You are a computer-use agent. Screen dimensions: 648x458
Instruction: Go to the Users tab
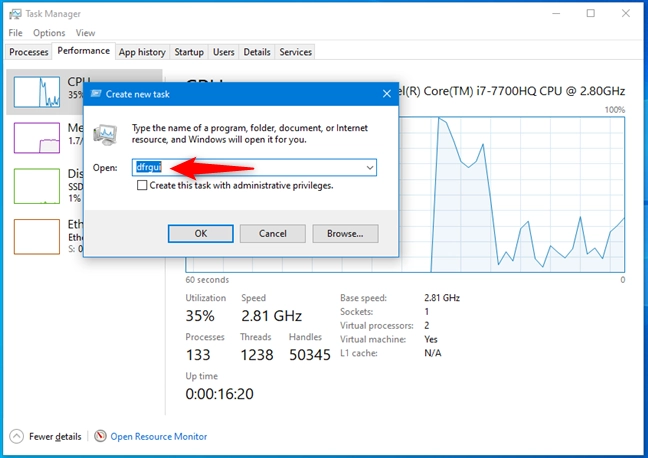pyautogui.click(x=224, y=52)
